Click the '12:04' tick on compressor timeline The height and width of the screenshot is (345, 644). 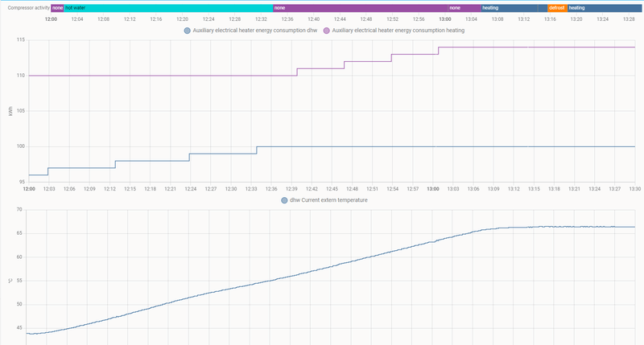pyautogui.click(x=77, y=18)
